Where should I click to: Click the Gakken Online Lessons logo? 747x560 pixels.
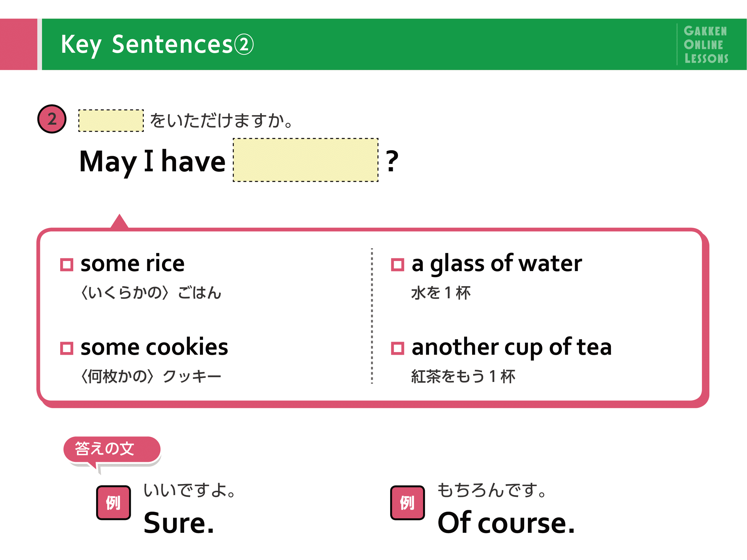tap(706, 45)
